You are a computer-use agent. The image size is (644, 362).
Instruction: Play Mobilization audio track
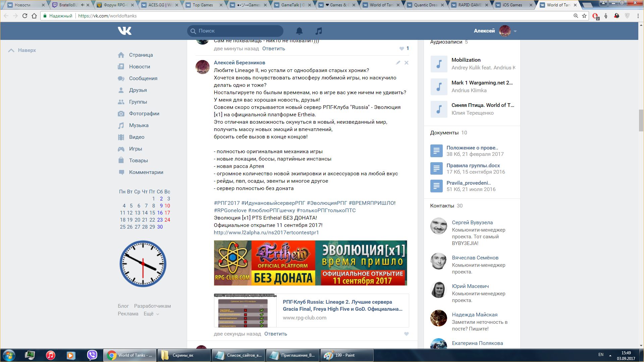(439, 64)
